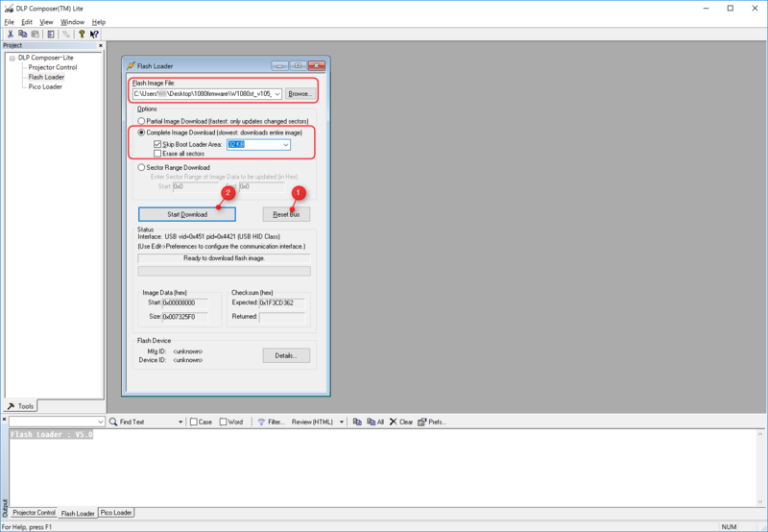Open the File menu
This screenshot has width=768, height=532.
tap(10, 22)
